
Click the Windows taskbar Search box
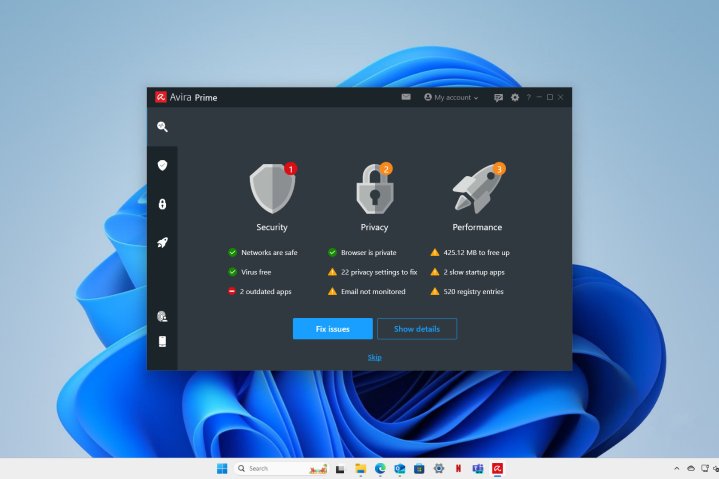tap(269, 468)
